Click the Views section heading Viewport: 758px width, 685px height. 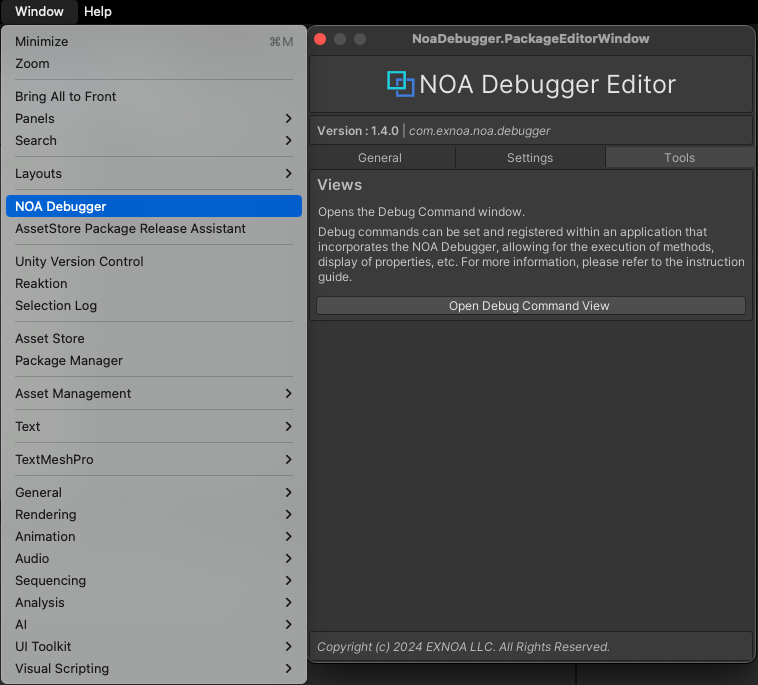coord(339,185)
